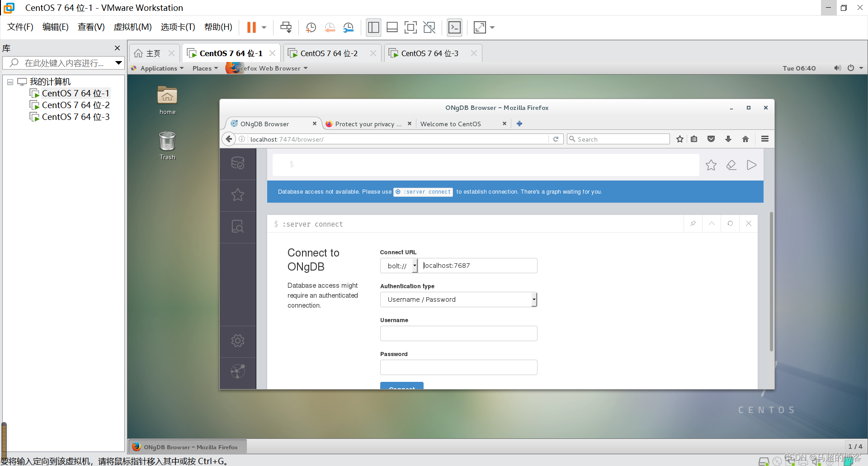The height and width of the screenshot is (466, 868).
Task: Open GNOME volume icon in top bar
Action: [x=837, y=68]
